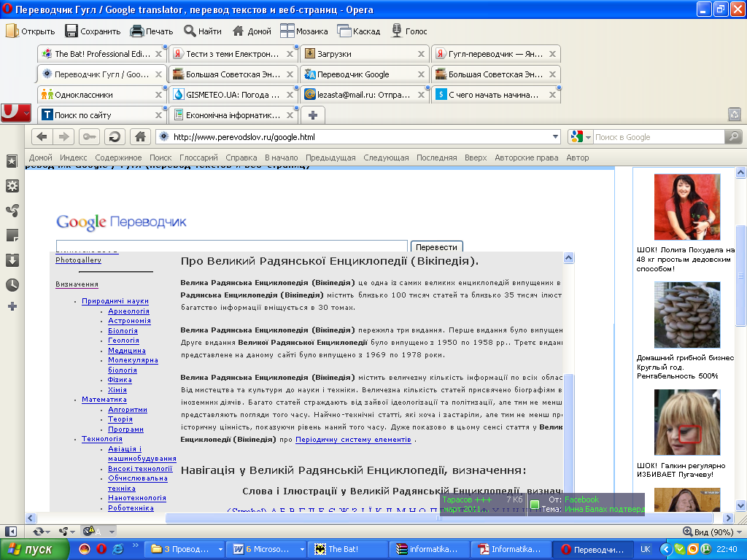Activate the Голос (Voice) microphone
747x560 pixels.
point(409,31)
